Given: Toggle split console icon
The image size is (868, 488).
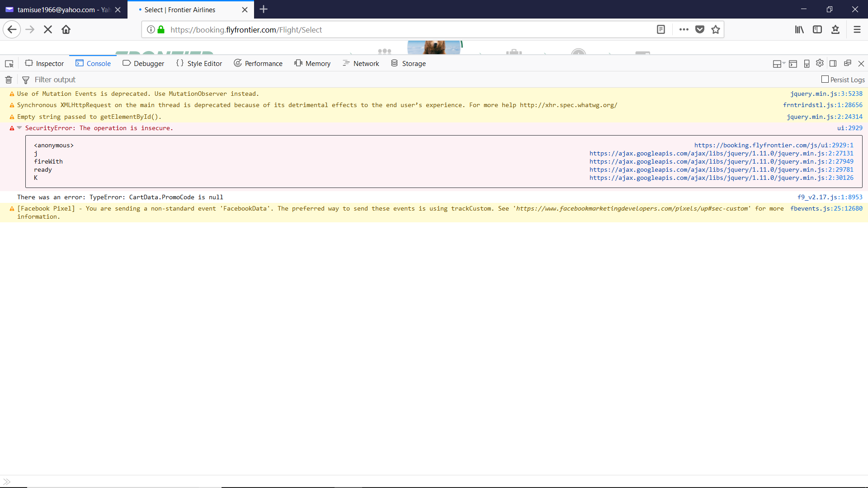Looking at the screenshot, I should click(x=793, y=64).
